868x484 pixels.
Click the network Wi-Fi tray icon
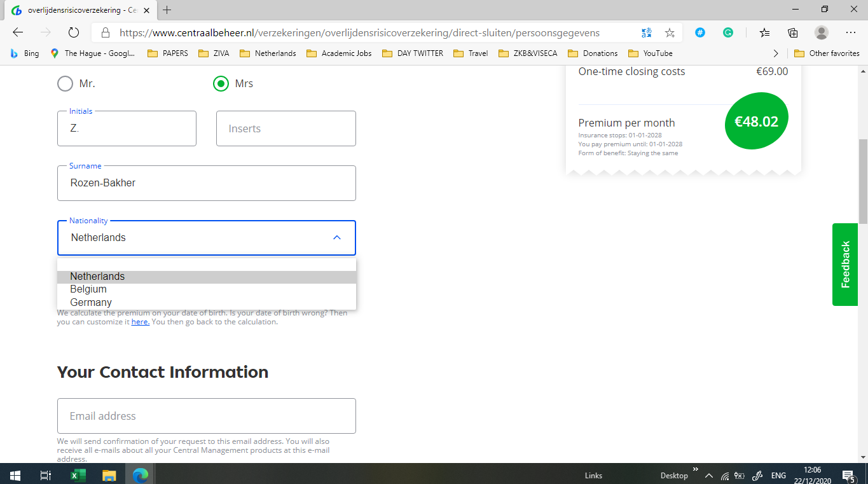click(x=725, y=476)
